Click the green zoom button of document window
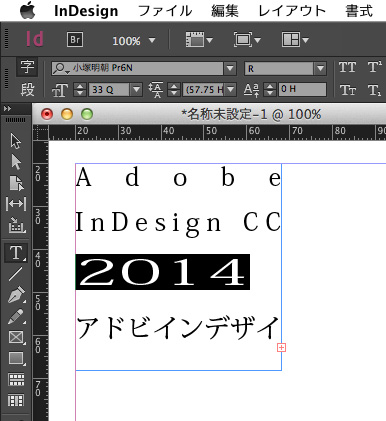Screen dimensions: 386x421 click(87, 114)
